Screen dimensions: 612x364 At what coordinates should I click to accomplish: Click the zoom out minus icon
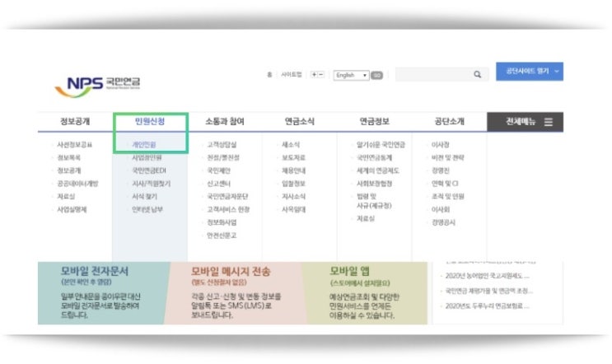tap(321, 74)
